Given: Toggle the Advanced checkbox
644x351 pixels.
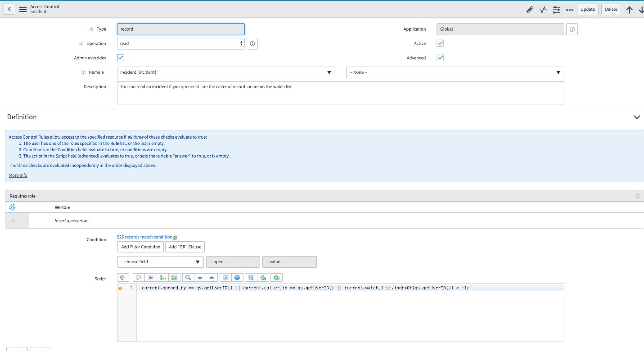Looking at the screenshot, I should (441, 58).
